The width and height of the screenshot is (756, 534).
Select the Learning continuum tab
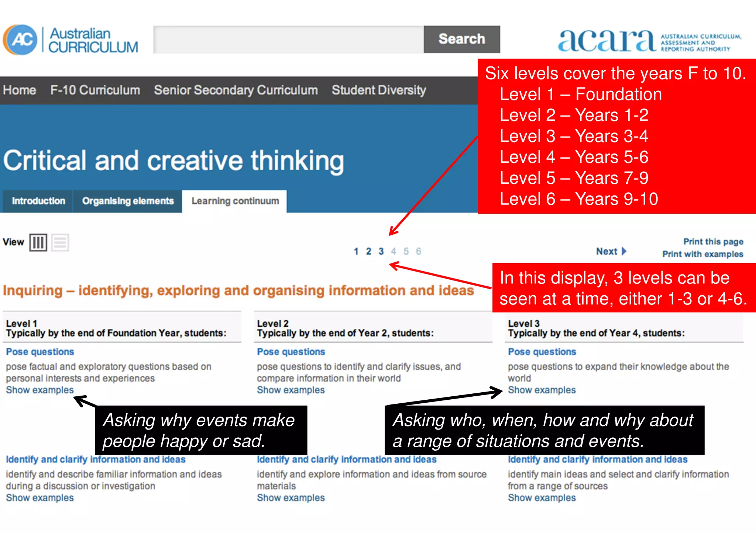coord(235,201)
